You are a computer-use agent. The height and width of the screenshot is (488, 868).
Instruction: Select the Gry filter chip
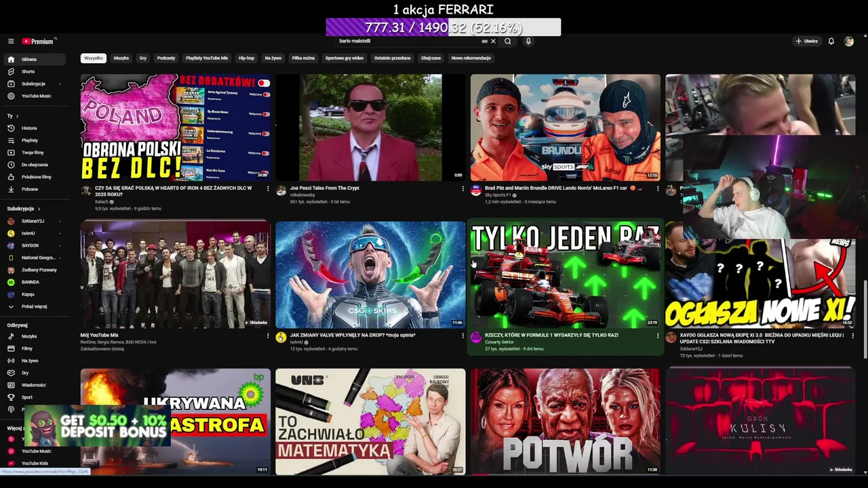[x=143, y=58]
